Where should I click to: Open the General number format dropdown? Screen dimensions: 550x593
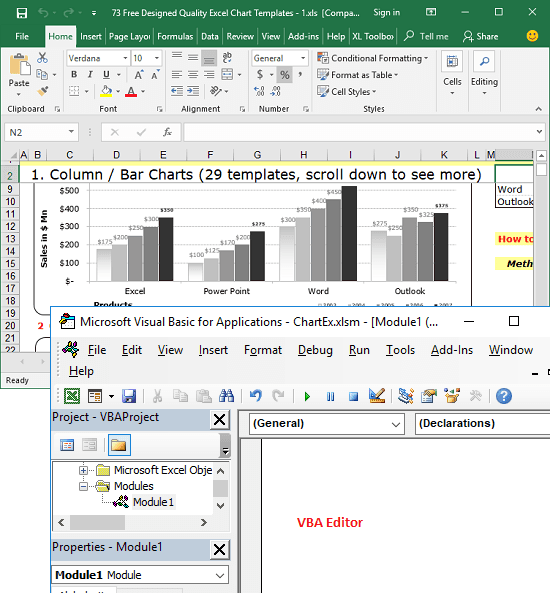(303, 58)
